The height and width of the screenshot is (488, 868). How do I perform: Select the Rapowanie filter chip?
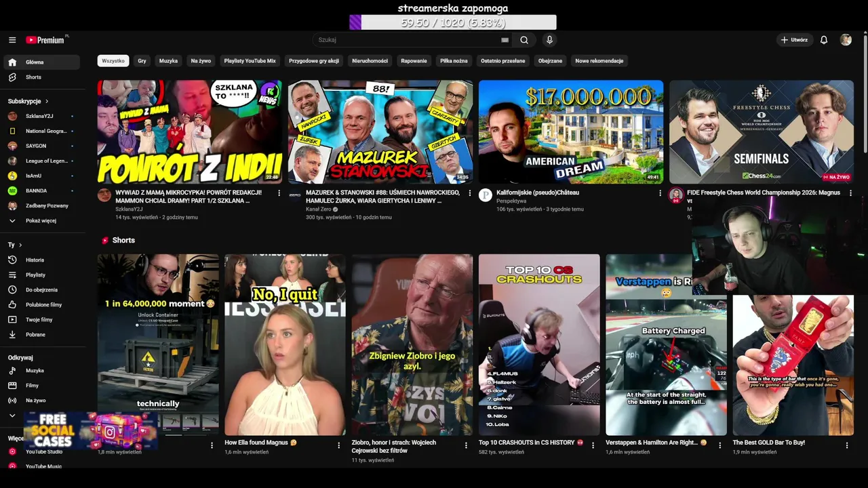(x=414, y=61)
